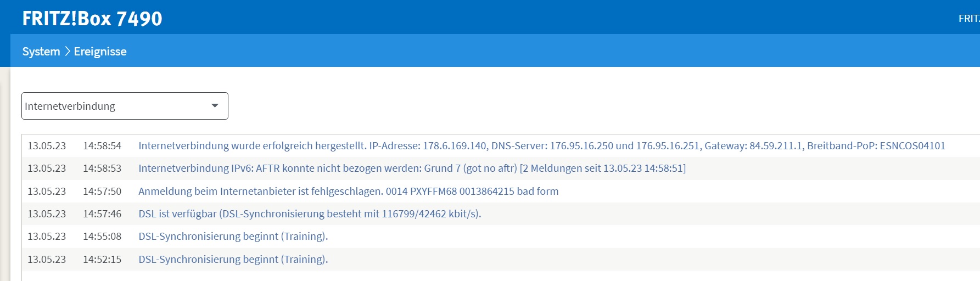
Task: Click the time 14:52:15 in the log
Action: pyautogui.click(x=102, y=260)
